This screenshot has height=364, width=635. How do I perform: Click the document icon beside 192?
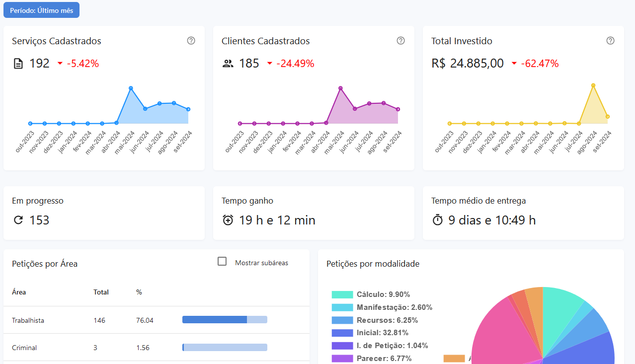pyautogui.click(x=18, y=64)
